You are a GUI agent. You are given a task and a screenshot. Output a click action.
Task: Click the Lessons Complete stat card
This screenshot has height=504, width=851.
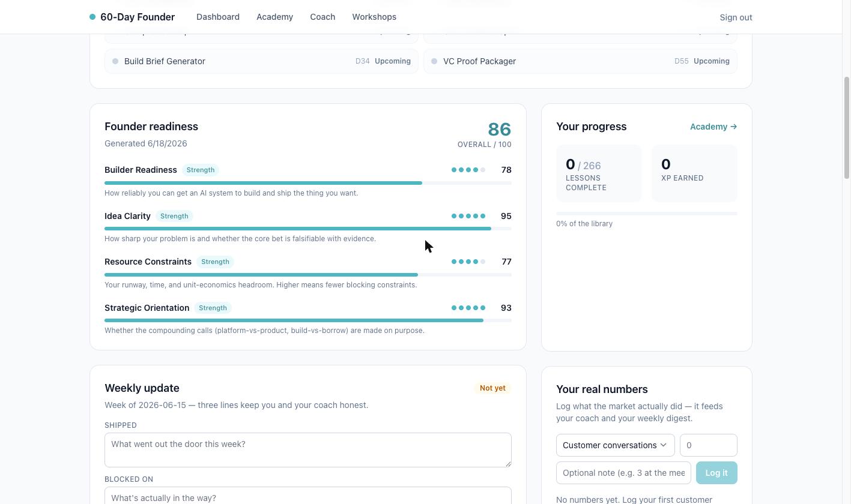click(x=599, y=173)
